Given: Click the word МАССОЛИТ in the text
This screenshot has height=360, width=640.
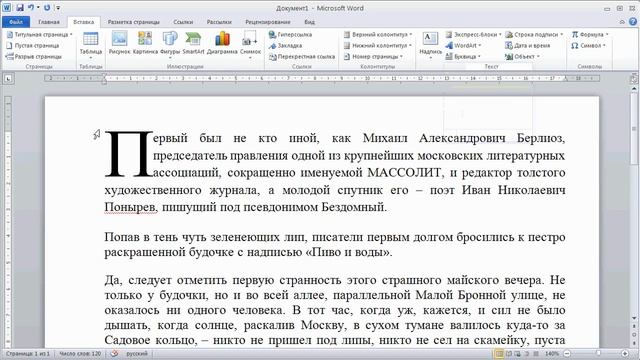Looking at the screenshot, I should (x=404, y=173).
